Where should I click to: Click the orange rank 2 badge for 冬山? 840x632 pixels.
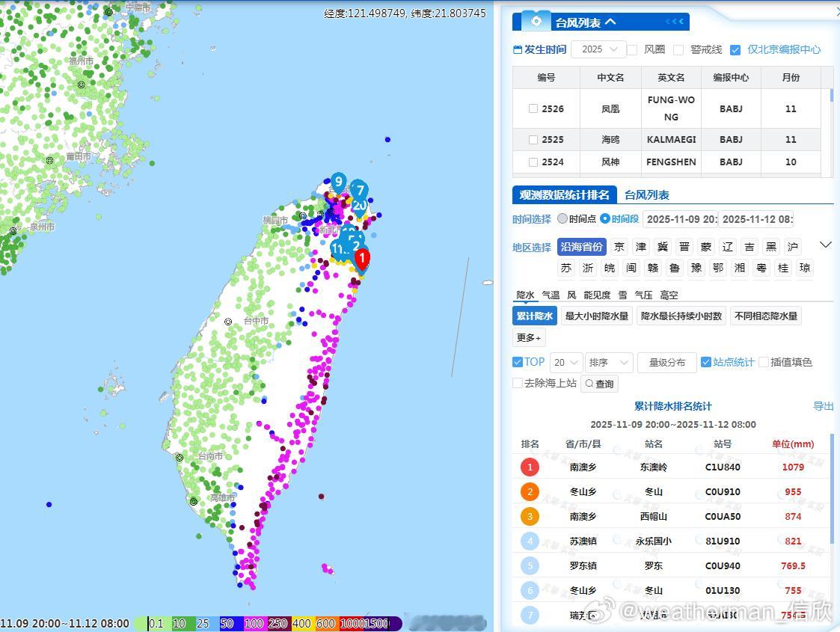(x=530, y=491)
